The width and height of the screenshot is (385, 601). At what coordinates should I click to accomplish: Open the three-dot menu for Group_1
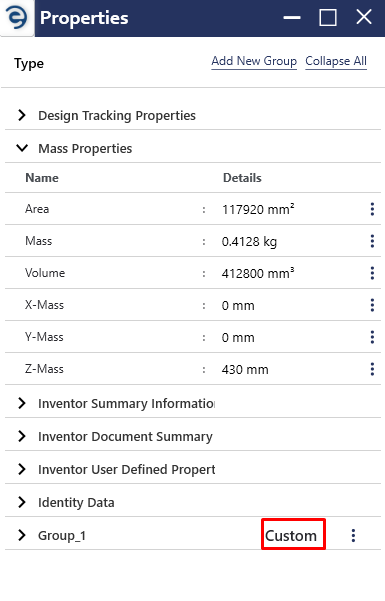pos(353,535)
